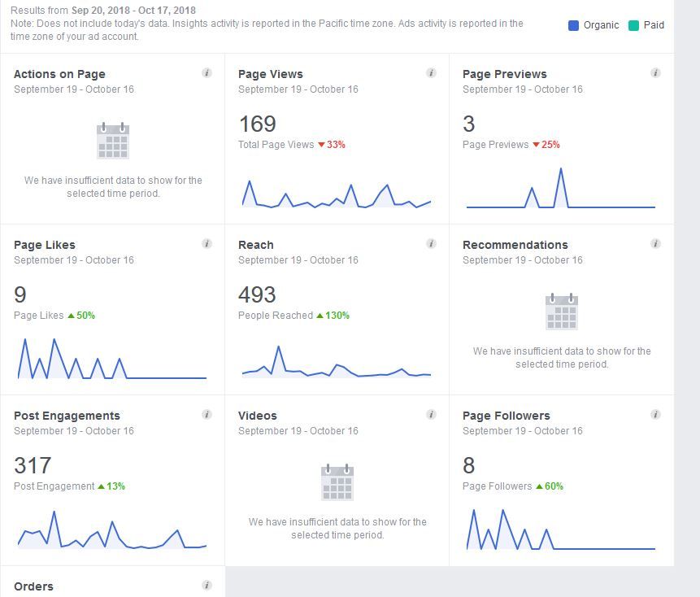The height and width of the screenshot is (597, 700).
Task: Open the Orders section
Action: pyautogui.click(x=33, y=586)
